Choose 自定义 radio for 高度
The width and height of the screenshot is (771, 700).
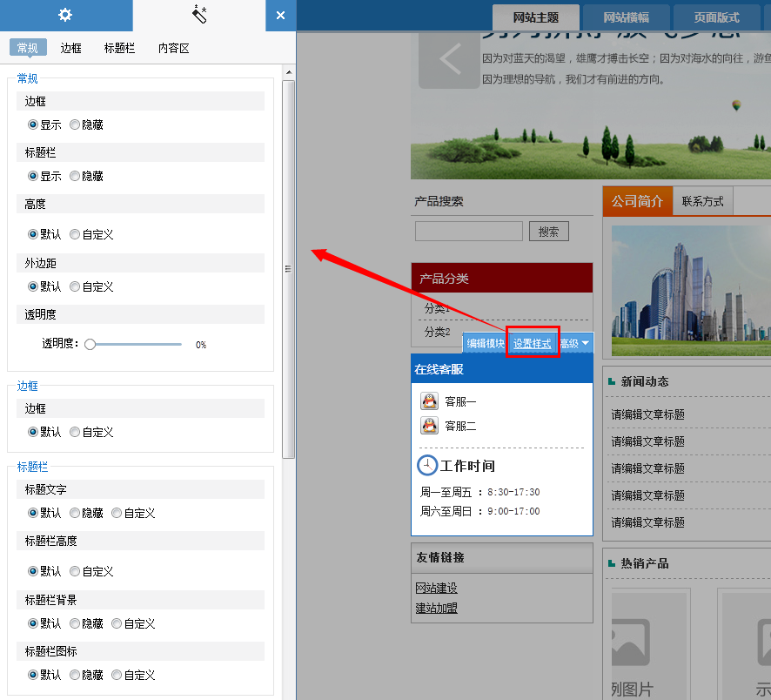click(x=75, y=234)
